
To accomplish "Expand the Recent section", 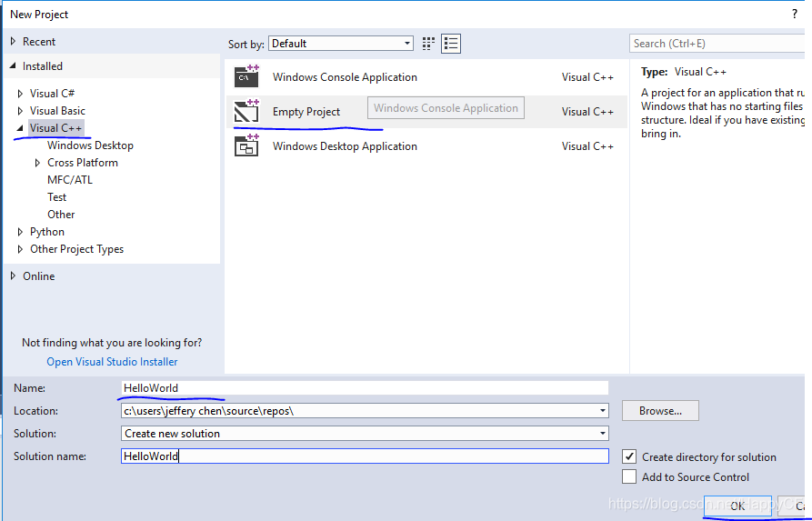I will 14,42.
